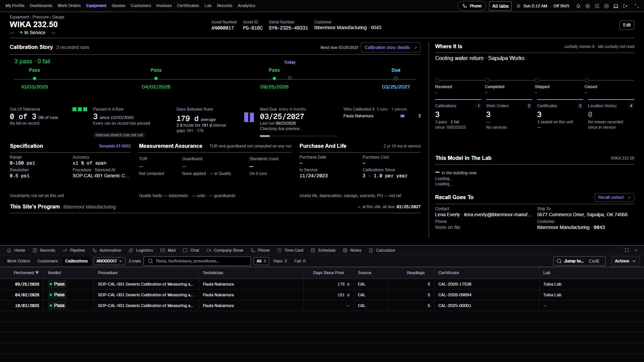
Task: Filter runs to Pass 3
Action: click(280, 261)
